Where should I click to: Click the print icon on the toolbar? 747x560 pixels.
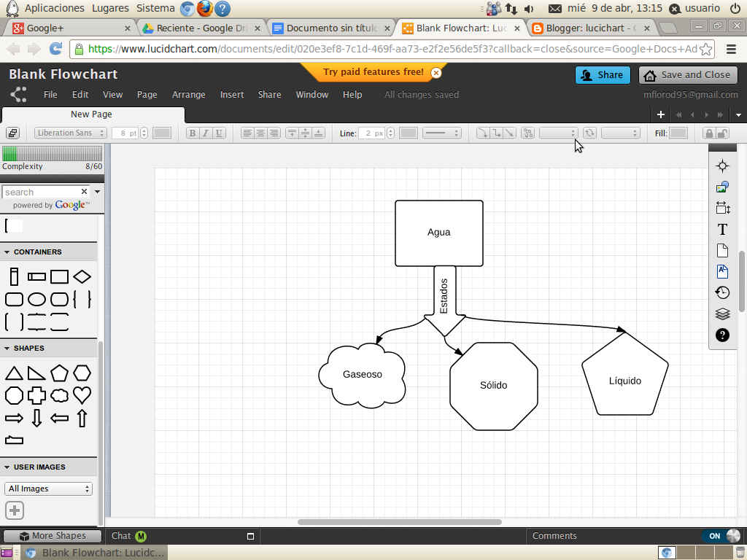pyautogui.click(x=12, y=133)
